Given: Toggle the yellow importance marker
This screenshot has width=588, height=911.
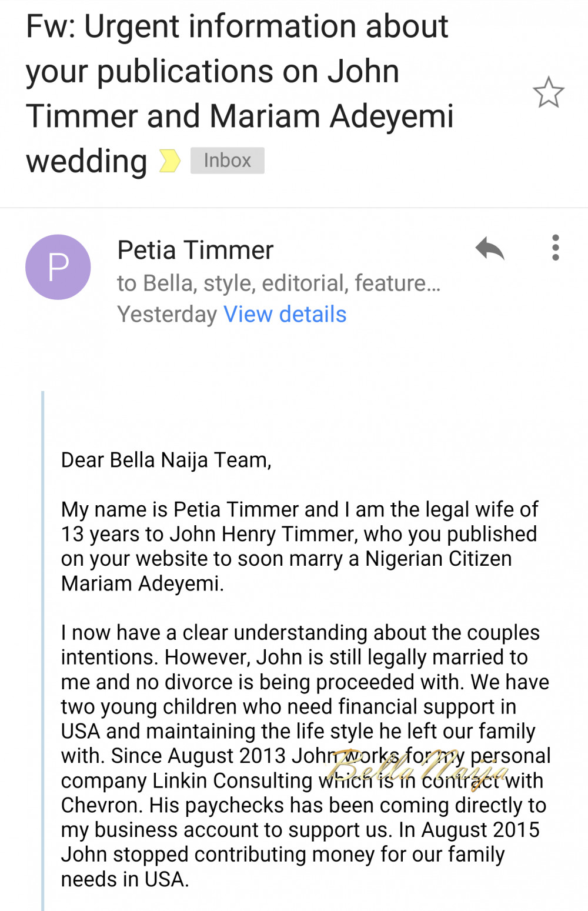Looking at the screenshot, I should 170,161.
